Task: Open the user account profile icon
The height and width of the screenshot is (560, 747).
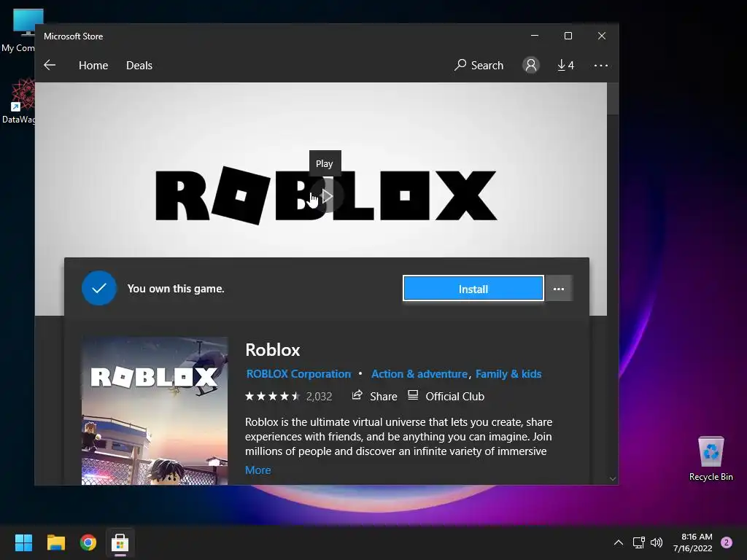Action: (x=531, y=65)
